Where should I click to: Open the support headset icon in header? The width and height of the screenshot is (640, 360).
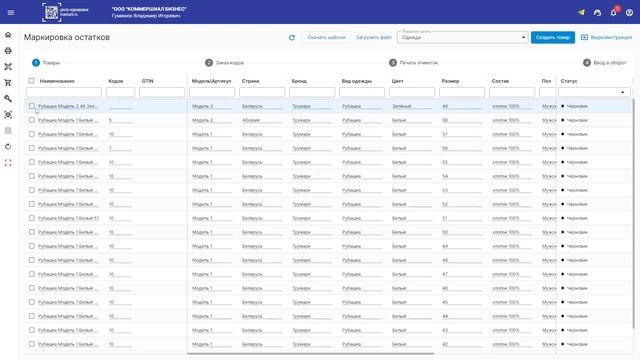tap(597, 13)
